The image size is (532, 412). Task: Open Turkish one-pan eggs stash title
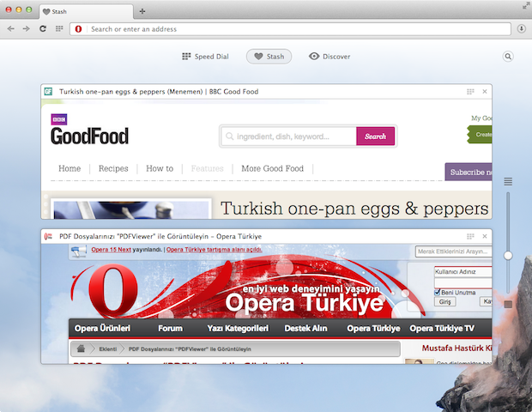pos(159,92)
